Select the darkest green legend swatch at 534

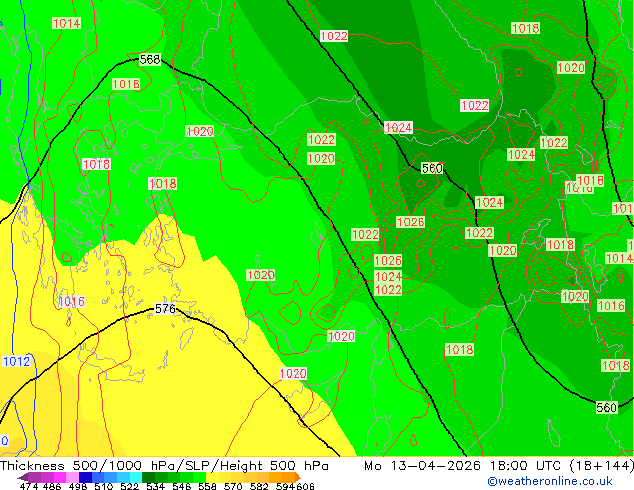[x=148, y=477]
